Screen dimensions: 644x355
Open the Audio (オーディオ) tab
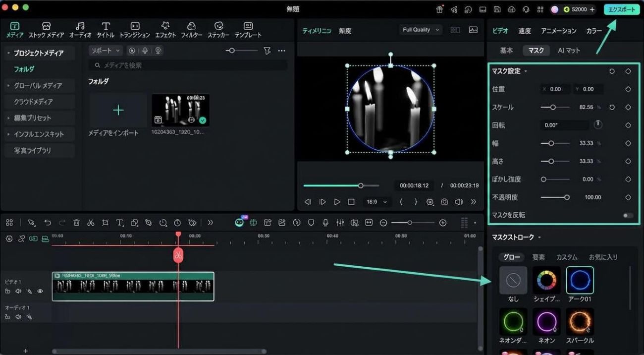click(x=80, y=30)
